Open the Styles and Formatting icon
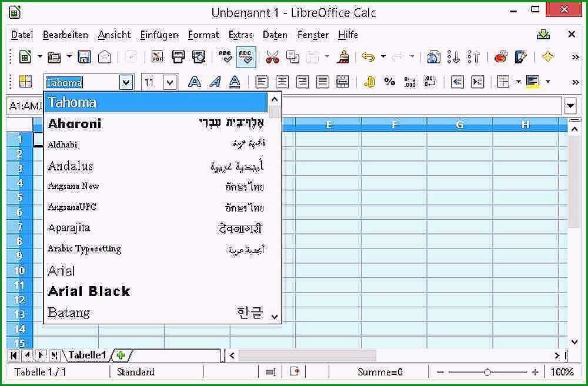588x386 pixels. (25, 82)
